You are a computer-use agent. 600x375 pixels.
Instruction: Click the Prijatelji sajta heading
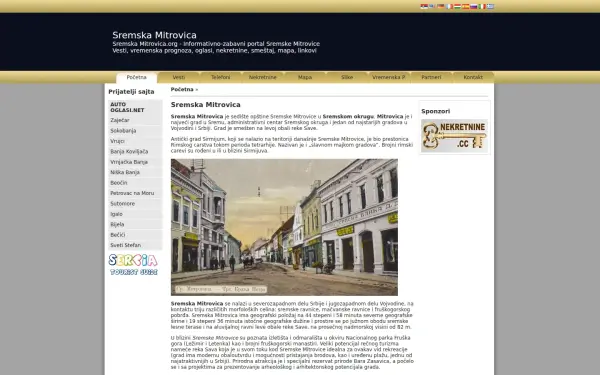[131, 91]
